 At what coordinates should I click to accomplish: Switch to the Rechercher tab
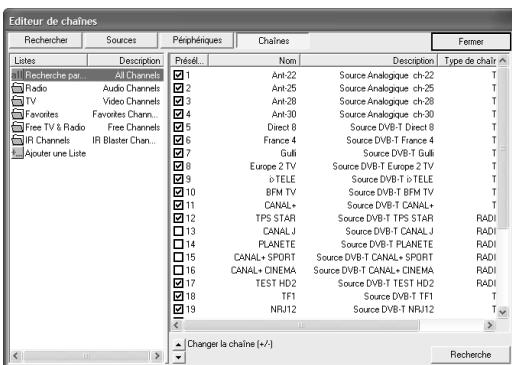tap(45, 40)
